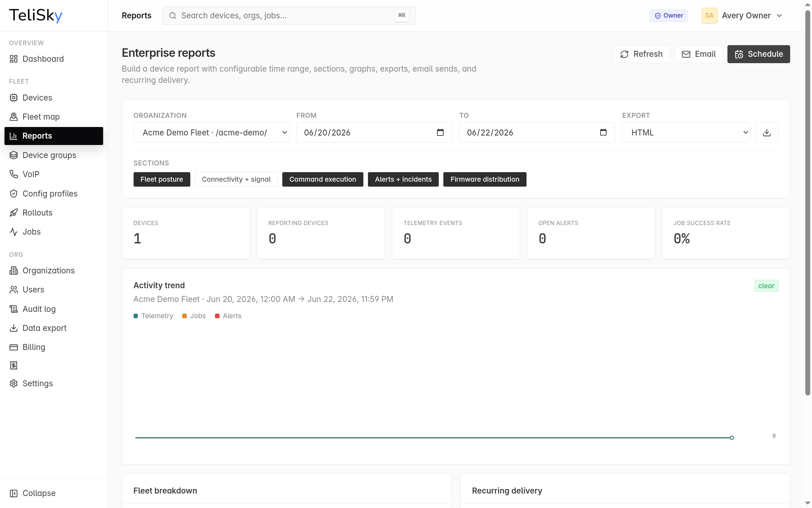Click the Activity trend title
The image size is (812, 508).
159,285
